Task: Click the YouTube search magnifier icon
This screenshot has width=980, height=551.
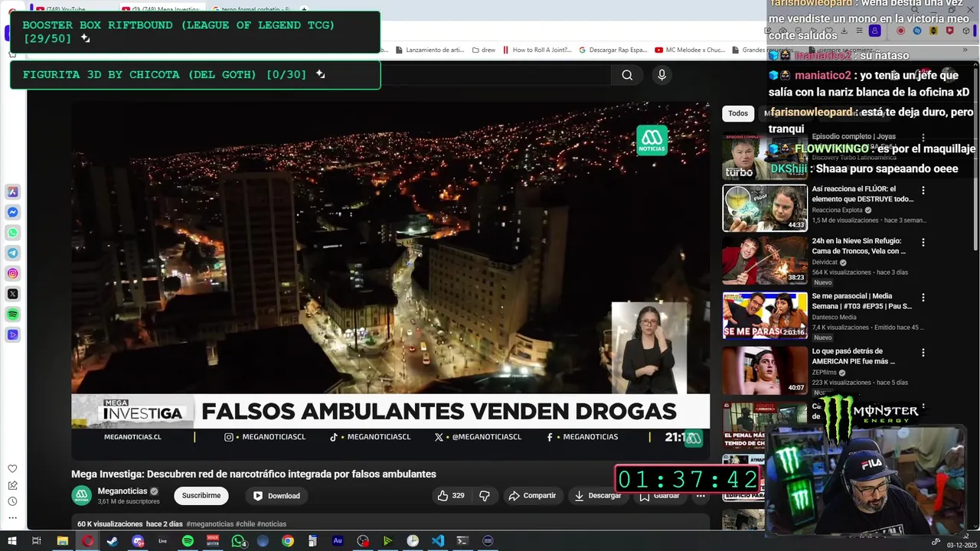Action: [x=627, y=75]
